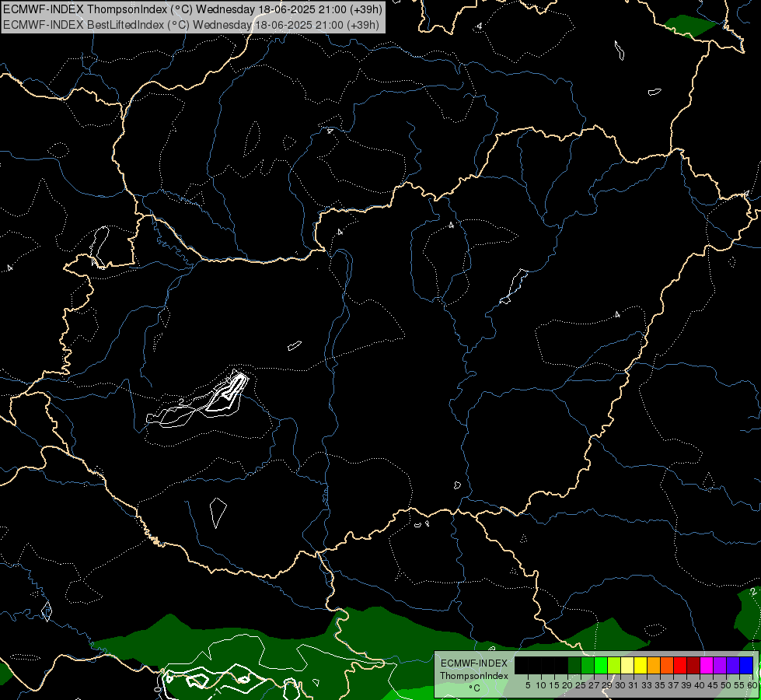Pick the lime 29–30 legend swatch
The height and width of the screenshot is (700, 761).
pyautogui.click(x=614, y=665)
